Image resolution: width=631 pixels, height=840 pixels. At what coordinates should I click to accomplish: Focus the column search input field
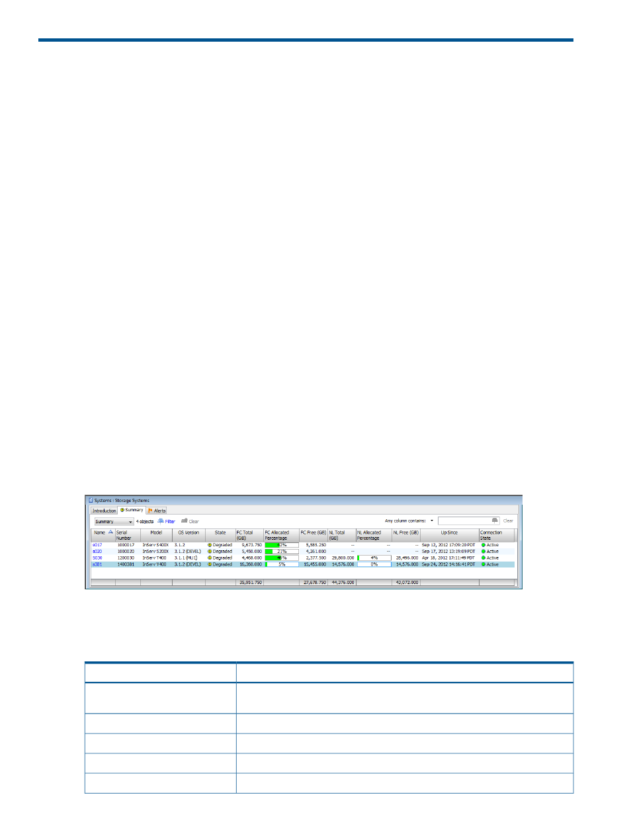[x=468, y=521]
